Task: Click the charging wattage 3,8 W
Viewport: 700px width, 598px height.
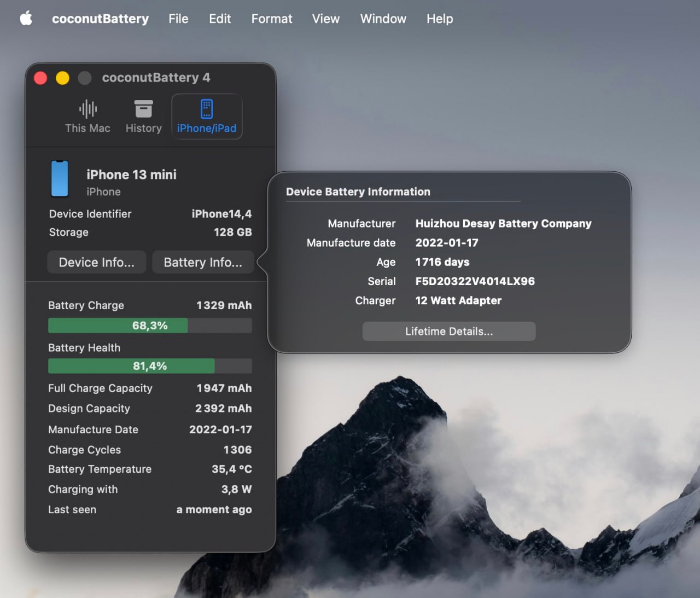Action: click(x=236, y=489)
